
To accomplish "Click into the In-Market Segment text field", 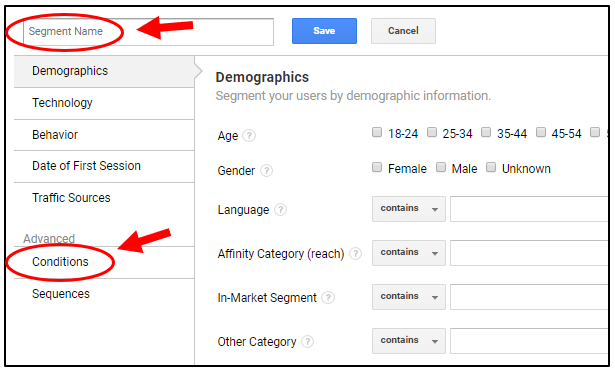I will [x=529, y=297].
